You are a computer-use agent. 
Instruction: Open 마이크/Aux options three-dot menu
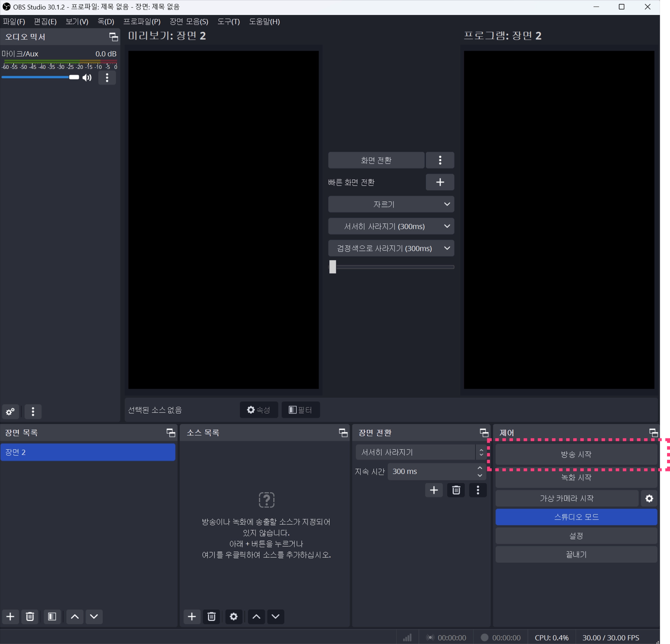107,77
